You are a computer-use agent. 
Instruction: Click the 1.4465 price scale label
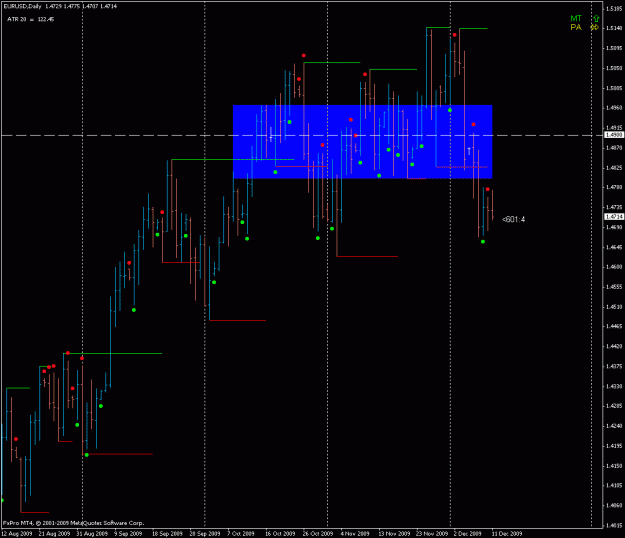[x=614, y=326]
